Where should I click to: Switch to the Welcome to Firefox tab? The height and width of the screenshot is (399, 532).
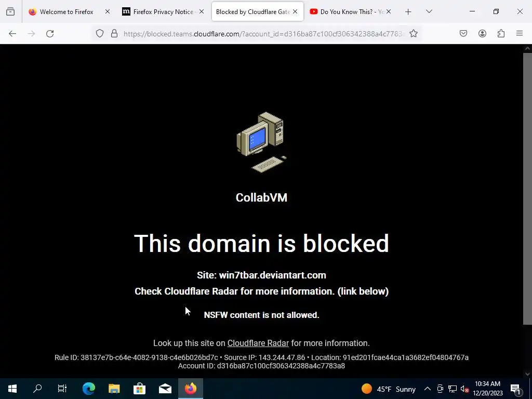coord(66,12)
